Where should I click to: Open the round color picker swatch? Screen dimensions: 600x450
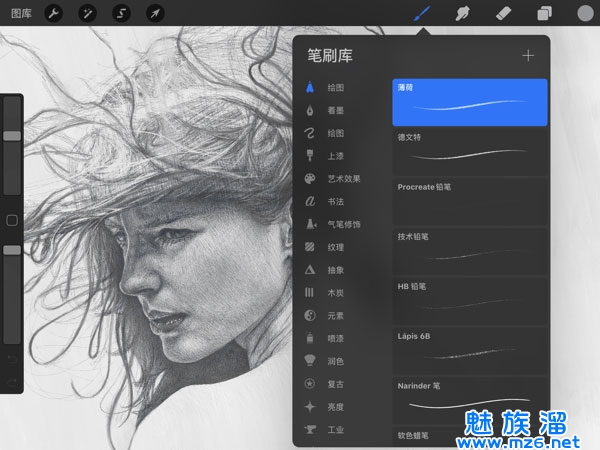tap(584, 14)
